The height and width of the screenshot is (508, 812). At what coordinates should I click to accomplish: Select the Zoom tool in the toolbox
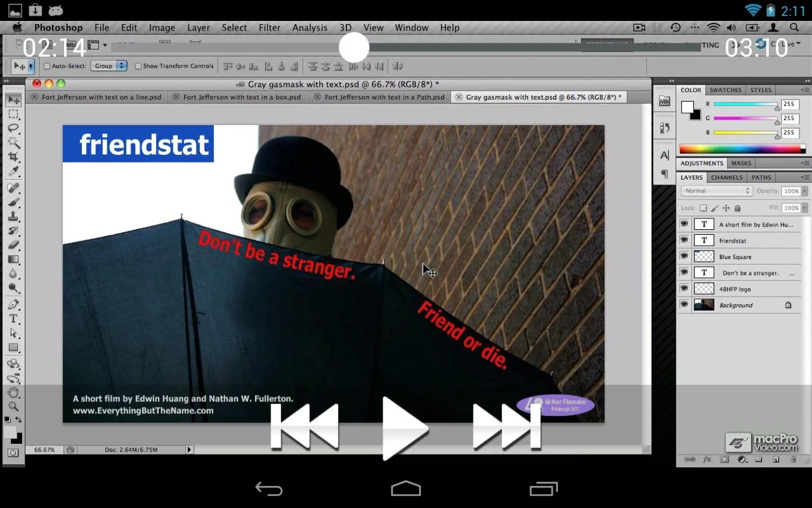tap(13, 406)
